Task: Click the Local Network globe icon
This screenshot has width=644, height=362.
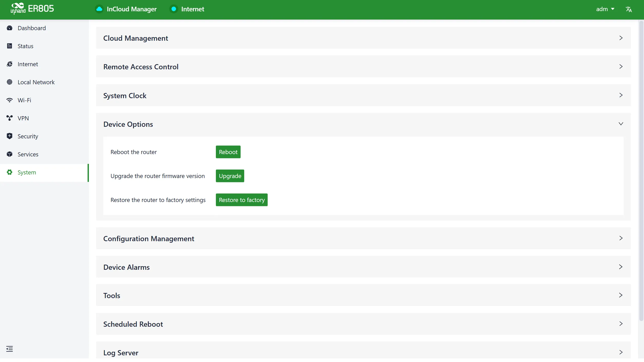Action: (x=10, y=82)
